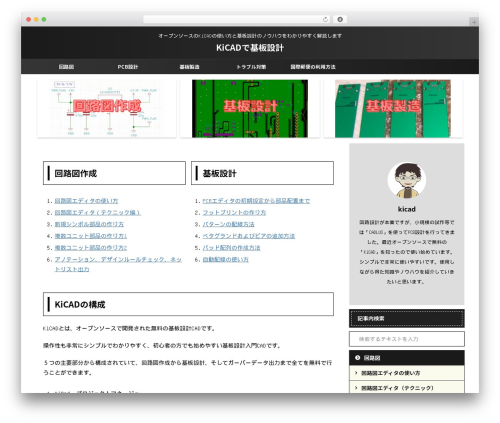The height and width of the screenshot is (423, 500).
Task: Open the 基板製造 banner thumbnail
Action: pyautogui.click(x=393, y=109)
